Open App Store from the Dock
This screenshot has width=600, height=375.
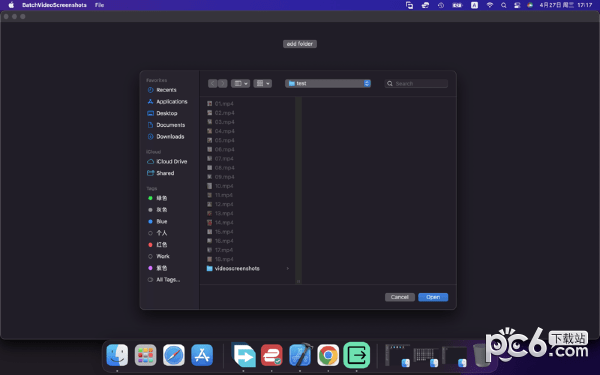(x=202, y=355)
